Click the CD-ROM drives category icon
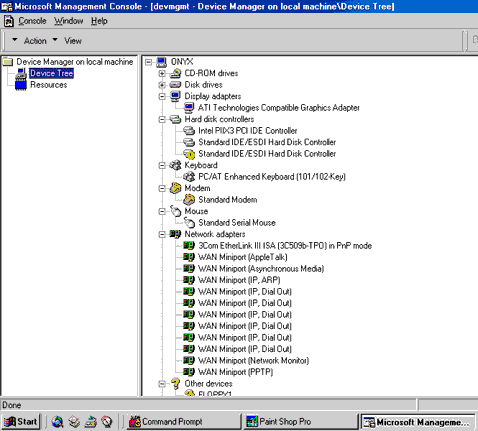 (x=175, y=73)
